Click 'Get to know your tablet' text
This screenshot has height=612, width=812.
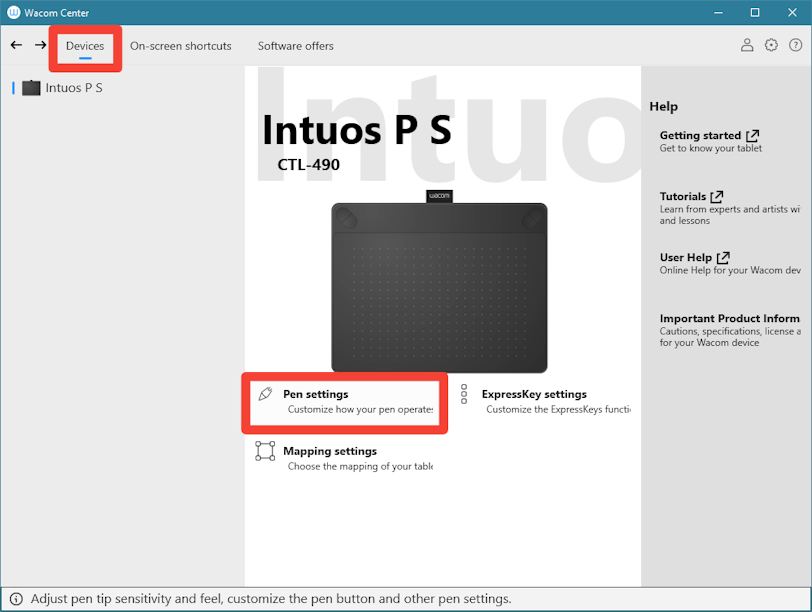(x=710, y=148)
